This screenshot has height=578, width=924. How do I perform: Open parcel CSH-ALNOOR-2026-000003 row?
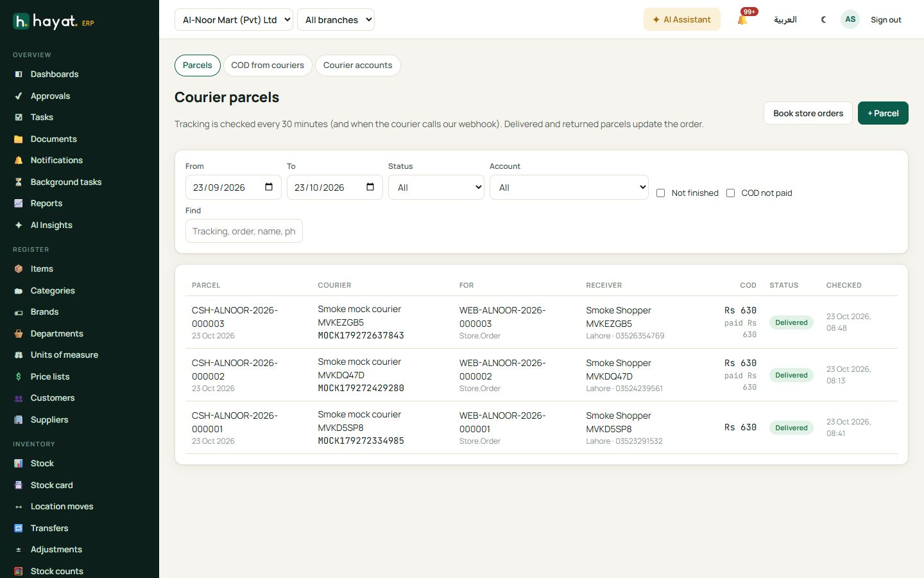(x=542, y=322)
